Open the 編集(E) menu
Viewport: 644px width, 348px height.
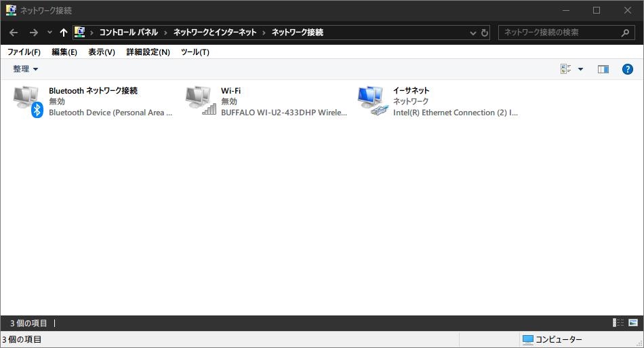(64, 52)
